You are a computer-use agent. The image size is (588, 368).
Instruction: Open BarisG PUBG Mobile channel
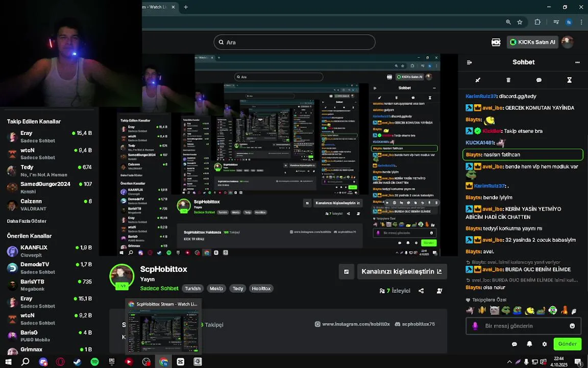(50, 336)
